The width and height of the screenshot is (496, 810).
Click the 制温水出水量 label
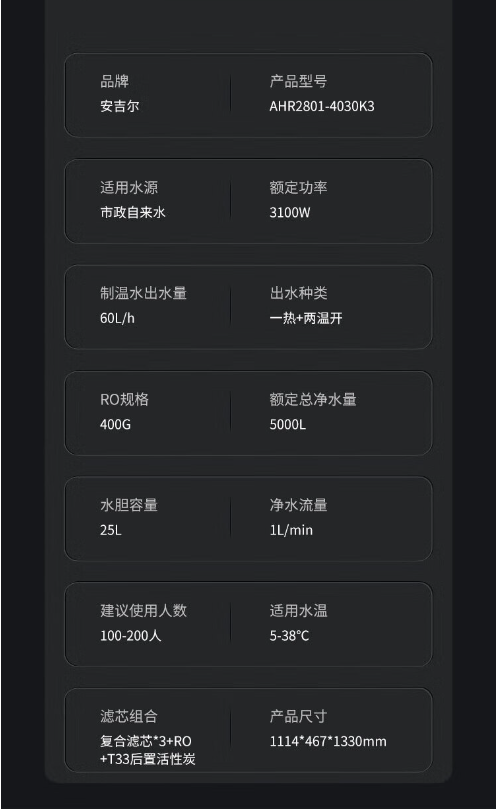[144, 293]
